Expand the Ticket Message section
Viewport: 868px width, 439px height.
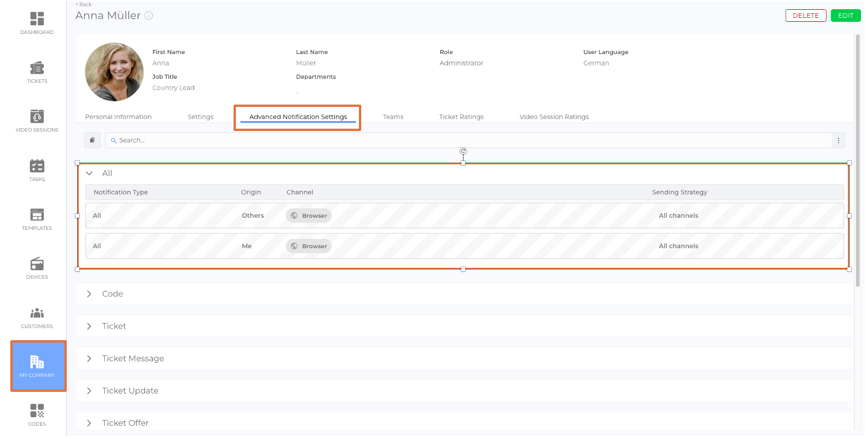pyautogui.click(x=89, y=359)
